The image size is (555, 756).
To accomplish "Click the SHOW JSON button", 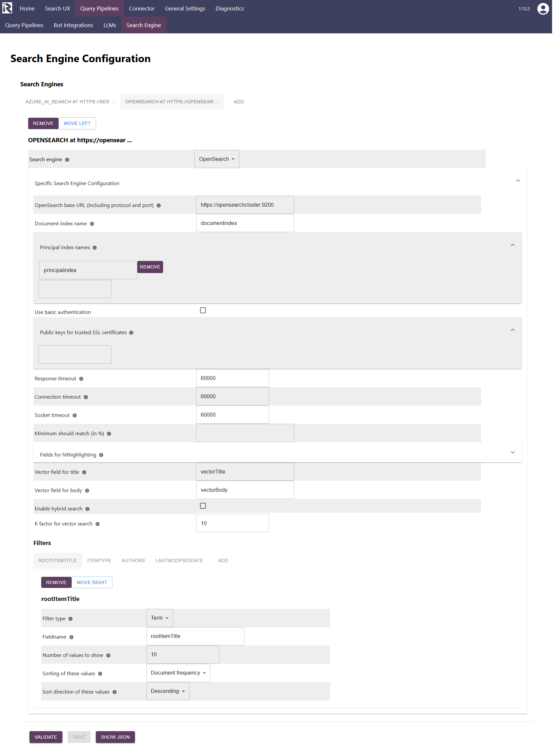I will (115, 737).
